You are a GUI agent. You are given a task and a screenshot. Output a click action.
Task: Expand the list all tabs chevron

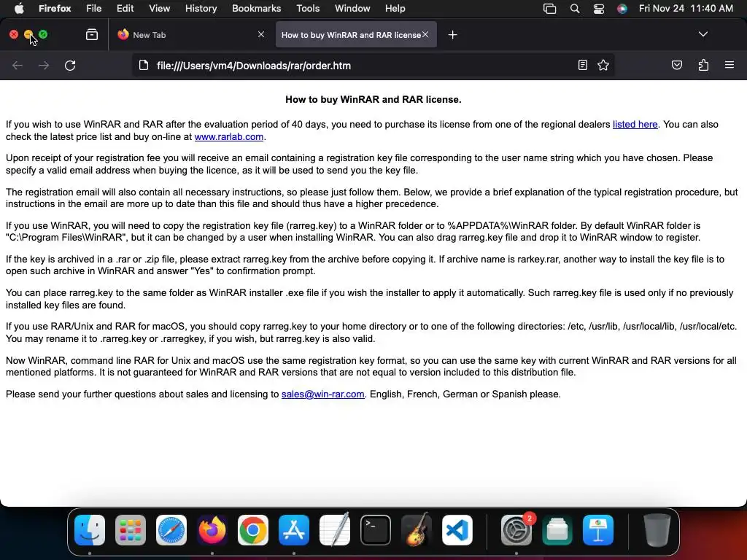[x=703, y=34]
